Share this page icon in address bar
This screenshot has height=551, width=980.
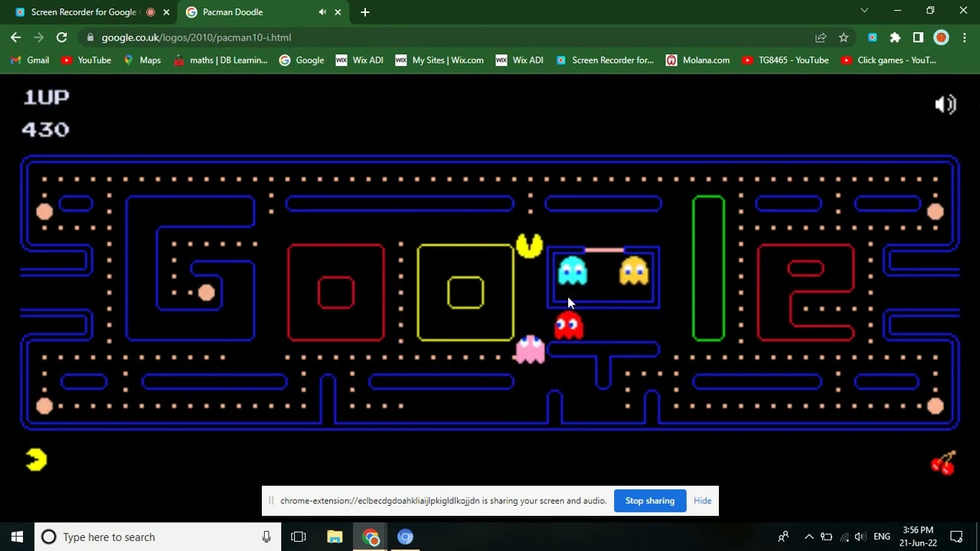coord(821,37)
